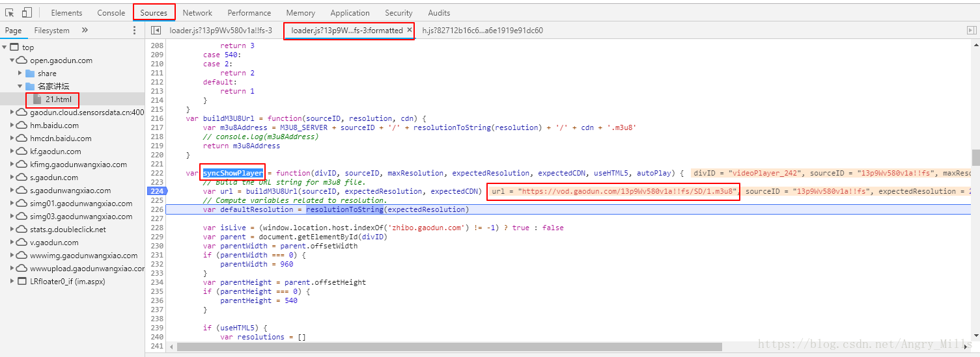Select the s.gaodun.com domain
980x357 pixels.
[x=54, y=178]
